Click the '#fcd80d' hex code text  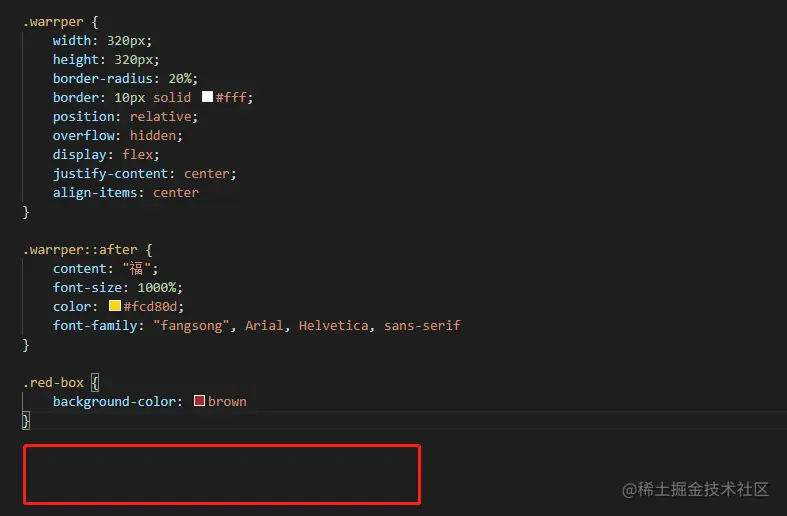[x=151, y=307]
